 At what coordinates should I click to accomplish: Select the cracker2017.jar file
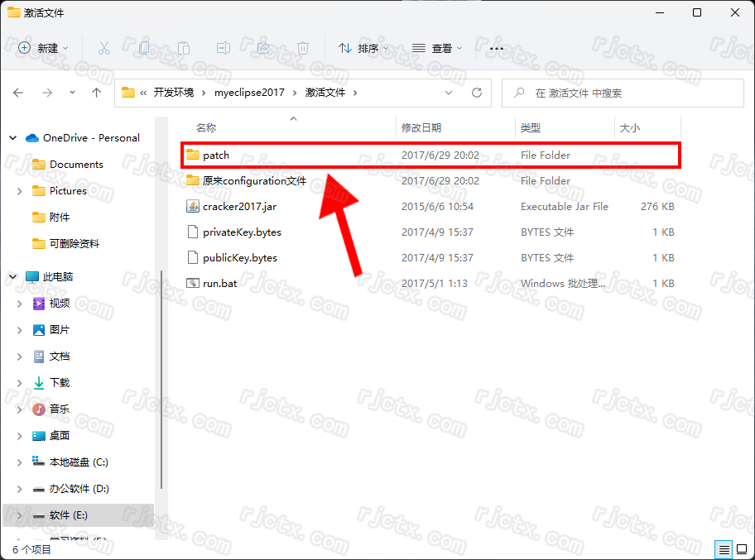point(239,206)
